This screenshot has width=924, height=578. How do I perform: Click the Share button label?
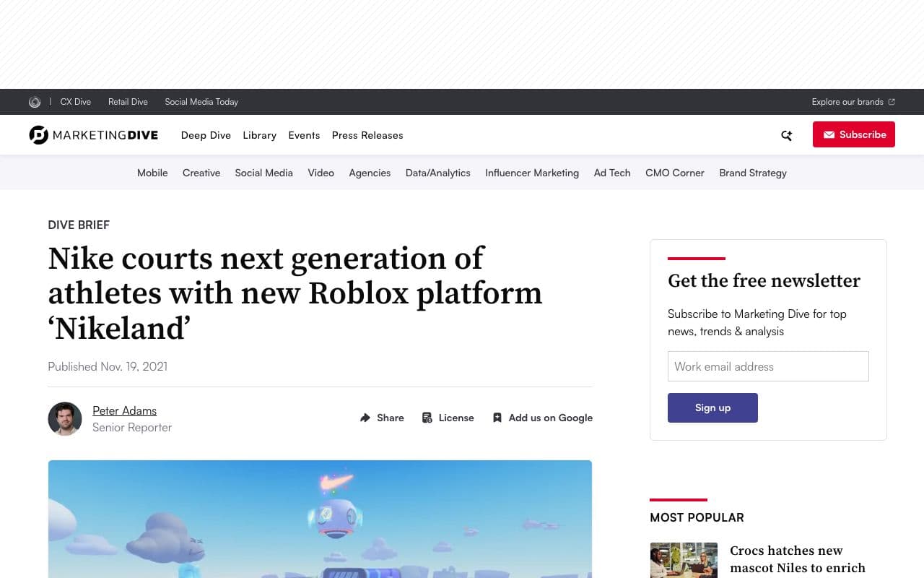391,418
